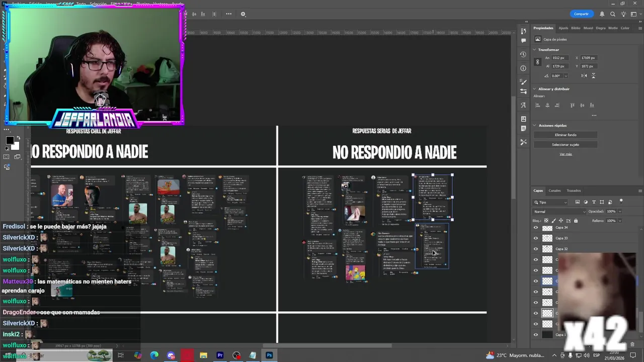Hide layer Capa 32
644x362 pixels.
(535, 249)
